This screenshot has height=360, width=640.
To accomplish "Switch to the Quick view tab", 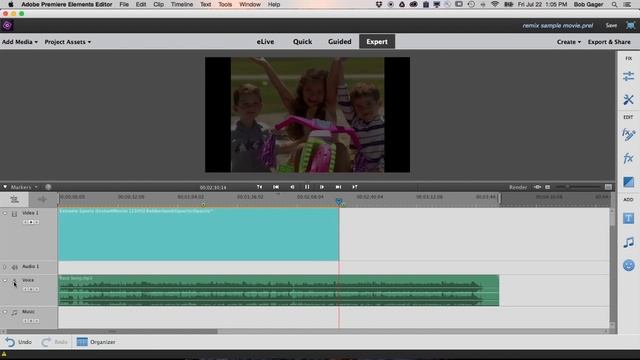I will point(302,42).
